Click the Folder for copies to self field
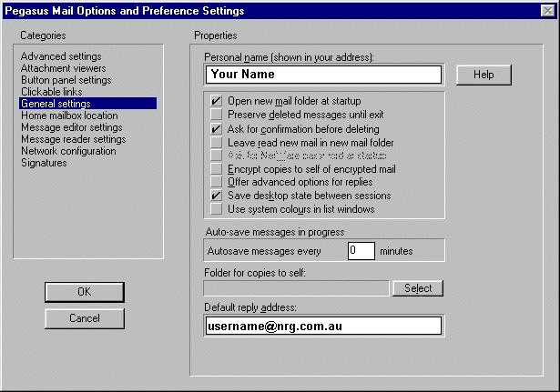Screen dimensions: 560x392 point(296,288)
